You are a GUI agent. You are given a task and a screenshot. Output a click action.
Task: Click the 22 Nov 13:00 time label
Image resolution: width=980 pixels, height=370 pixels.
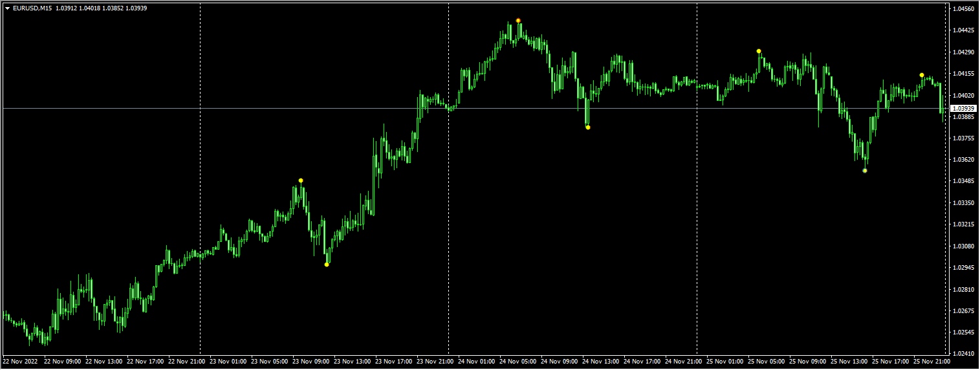click(104, 362)
